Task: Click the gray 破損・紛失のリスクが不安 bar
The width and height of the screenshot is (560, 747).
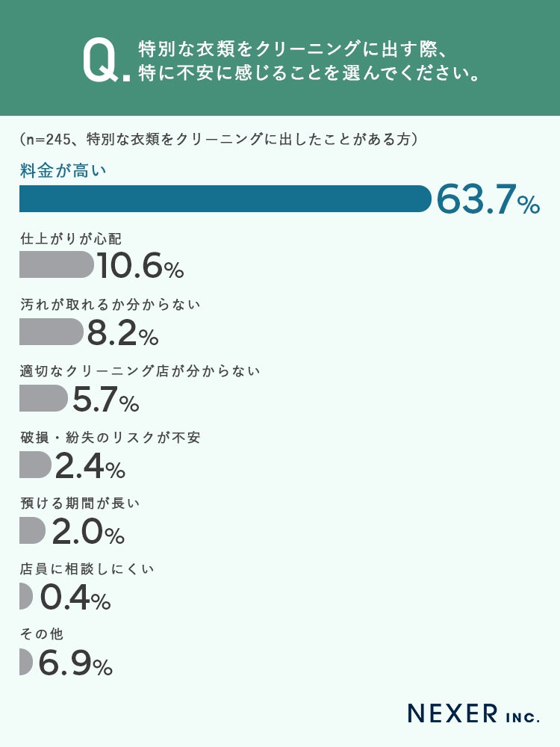Action: tap(34, 465)
